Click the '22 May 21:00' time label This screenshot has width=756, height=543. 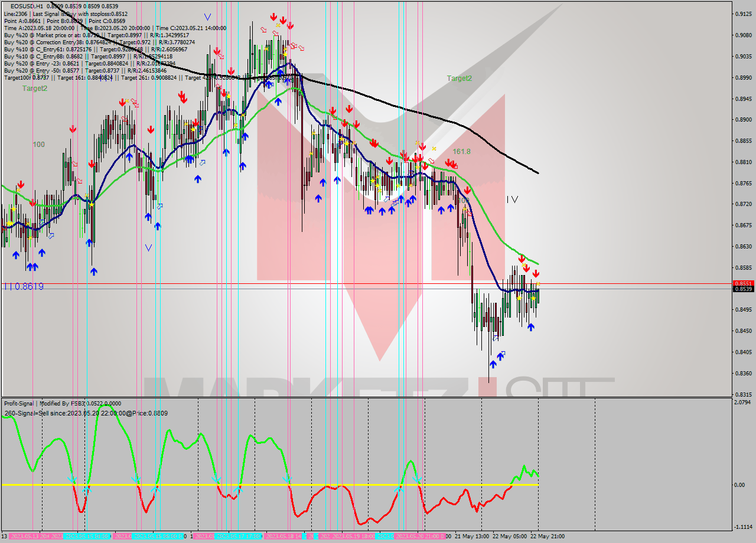click(548, 537)
